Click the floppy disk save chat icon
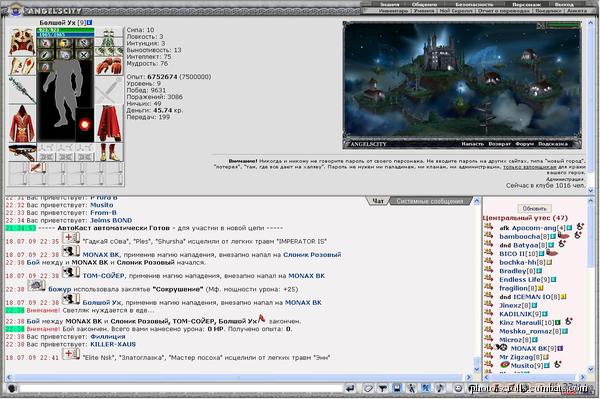This screenshot has height=399, width=600. pyautogui.click(x=397, y=389)
